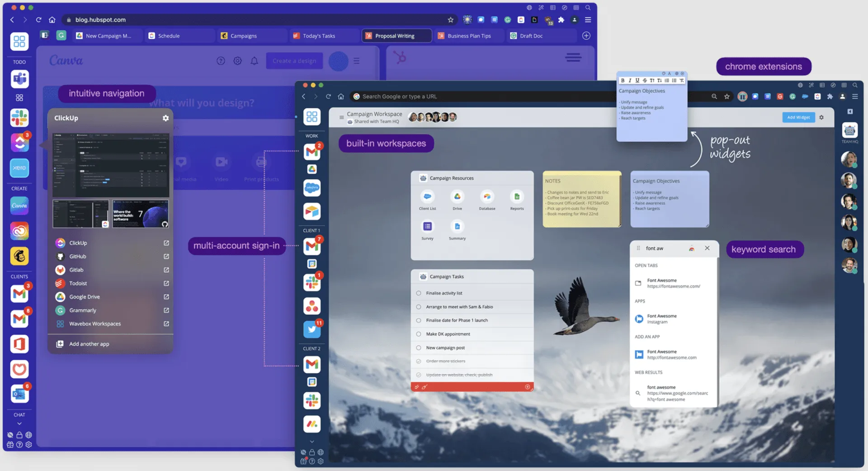
Task: Click the yellow NOTES sticky note
Action: (x=582, y=199)
